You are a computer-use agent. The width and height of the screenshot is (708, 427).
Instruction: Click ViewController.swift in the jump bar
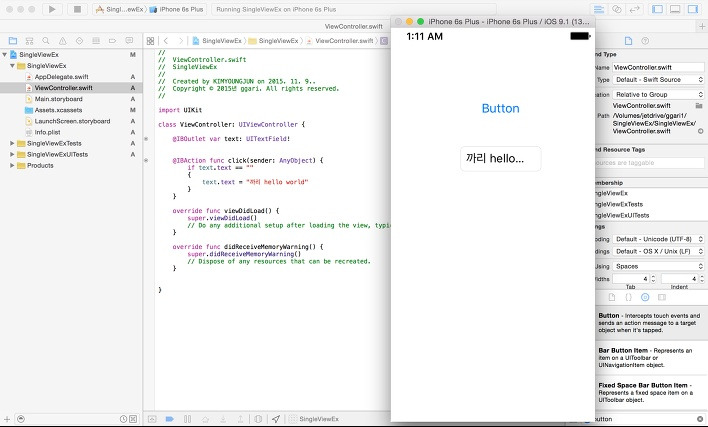click(340, 41)
